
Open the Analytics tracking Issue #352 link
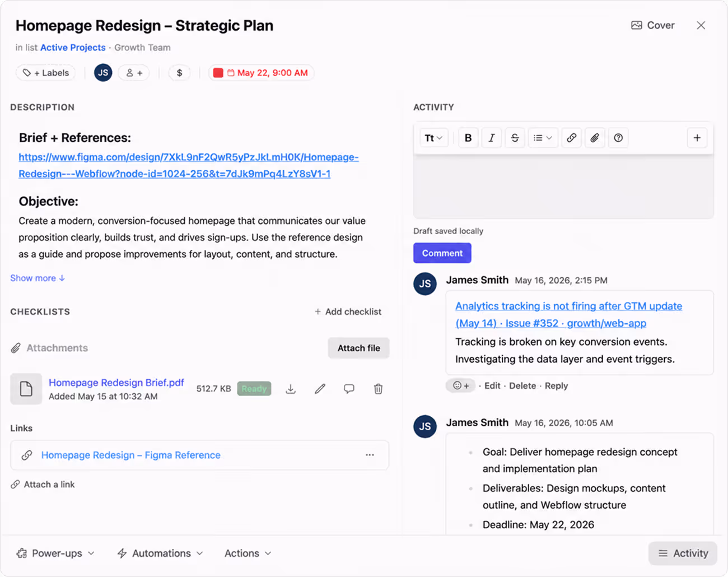pos(568,314)
